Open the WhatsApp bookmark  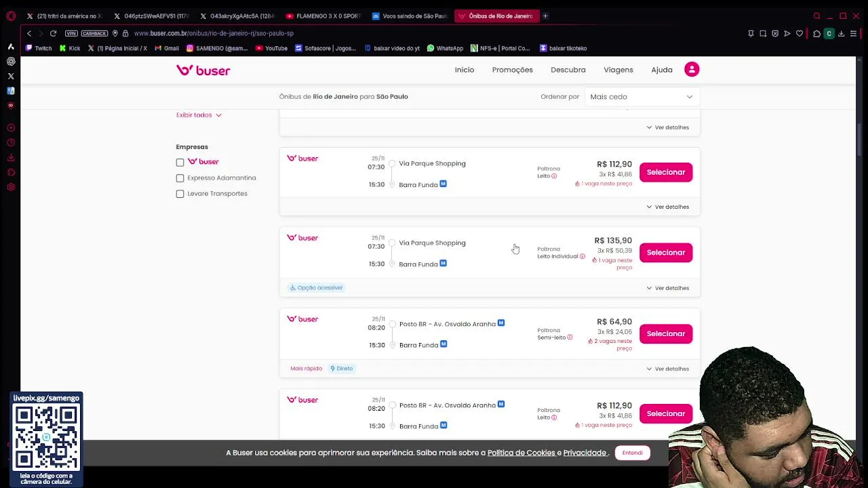click(x=445, y=48)
